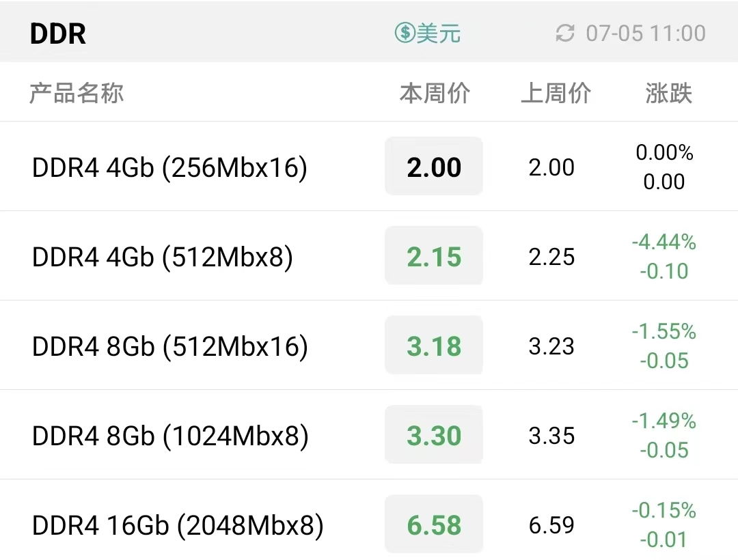This screenshot has height=560, width=738.
Task: Tap the 07-05 11:00 timestamp
Action: [646, 33]
